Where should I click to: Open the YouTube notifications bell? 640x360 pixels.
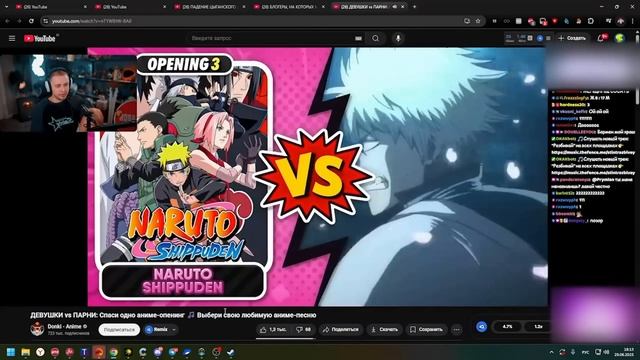click(x=601, y=38)
